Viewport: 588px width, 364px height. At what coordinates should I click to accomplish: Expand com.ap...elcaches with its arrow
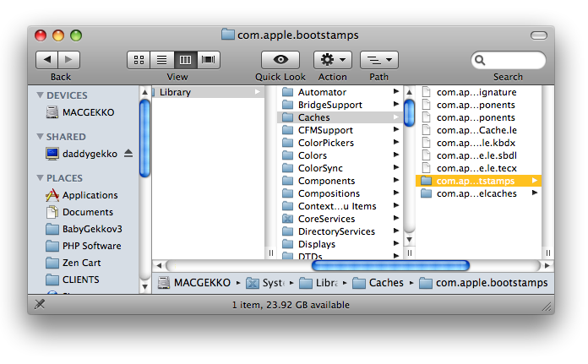point(535,193)
